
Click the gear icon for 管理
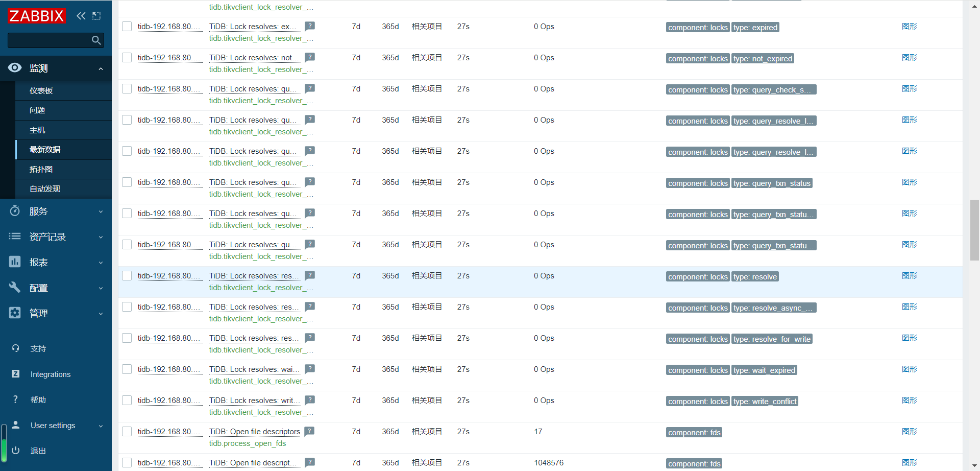[x=15, y=313]
